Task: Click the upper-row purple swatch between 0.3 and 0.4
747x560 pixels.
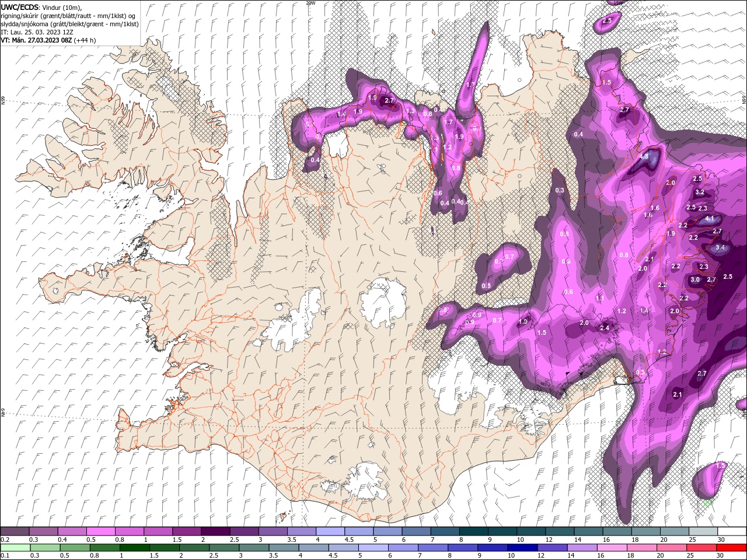Action: pos(44,531)
